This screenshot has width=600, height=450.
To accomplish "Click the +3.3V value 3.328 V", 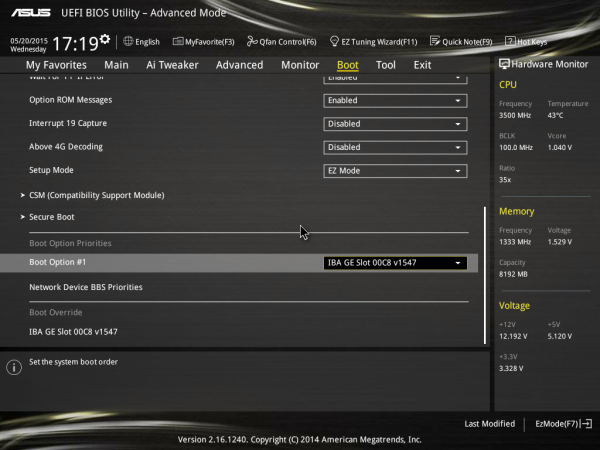I will pyautogui.click(x=511, y=368).
